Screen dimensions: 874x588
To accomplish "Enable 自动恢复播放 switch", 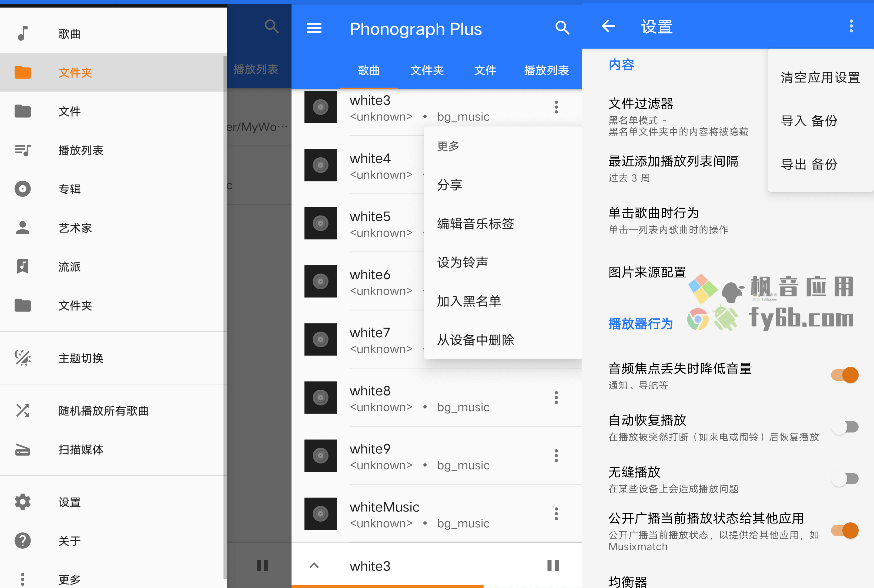I will point(845,427).
